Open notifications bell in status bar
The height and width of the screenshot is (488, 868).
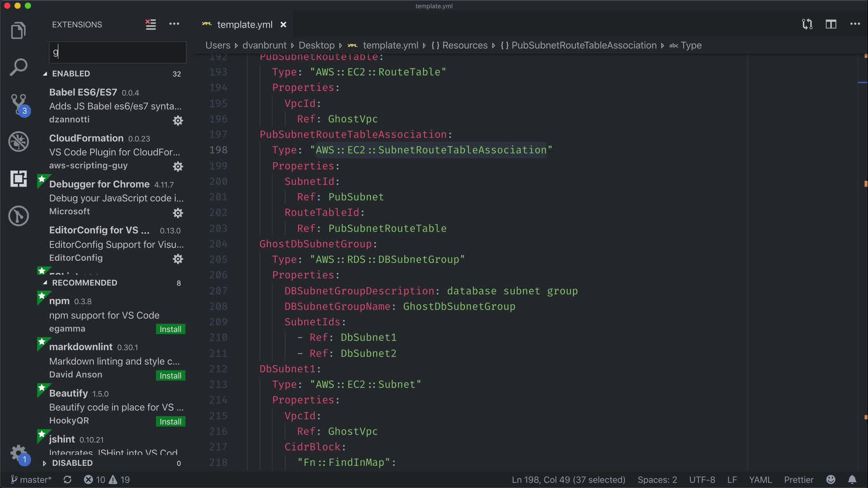(x=852, y=479)
